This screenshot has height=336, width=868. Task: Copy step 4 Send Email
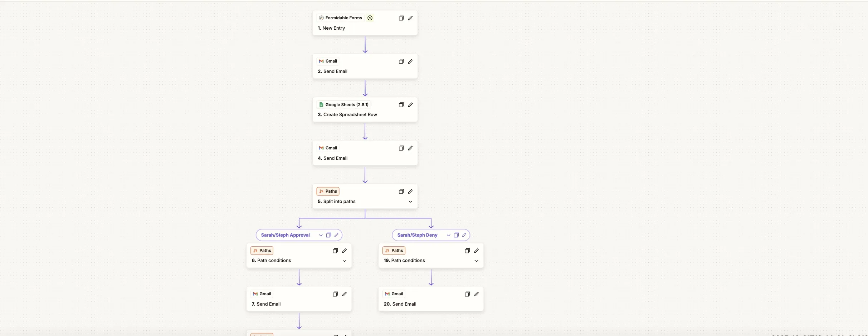(x=401, y=148)
